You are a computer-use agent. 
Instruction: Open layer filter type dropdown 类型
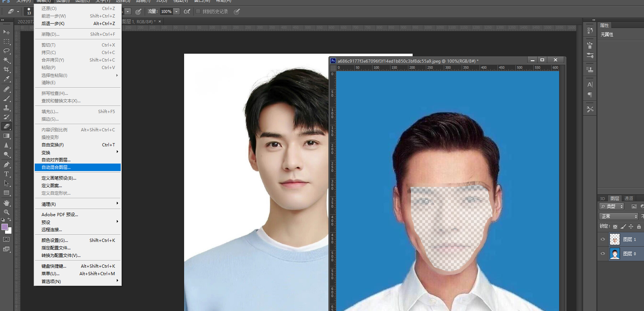[611, 206]
